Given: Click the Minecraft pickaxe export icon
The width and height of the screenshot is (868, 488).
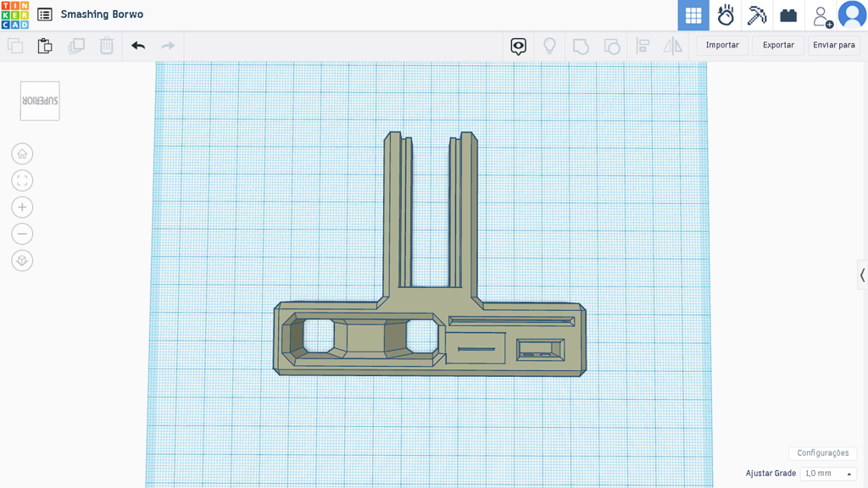Looking at the screenshot, I should click(756, 14).
